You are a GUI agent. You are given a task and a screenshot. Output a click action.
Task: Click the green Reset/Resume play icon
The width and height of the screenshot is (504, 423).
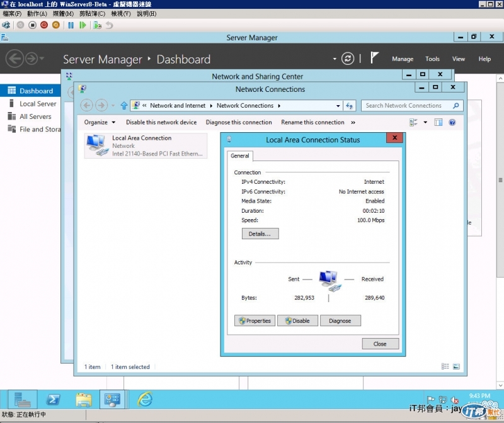coord(83,25)
